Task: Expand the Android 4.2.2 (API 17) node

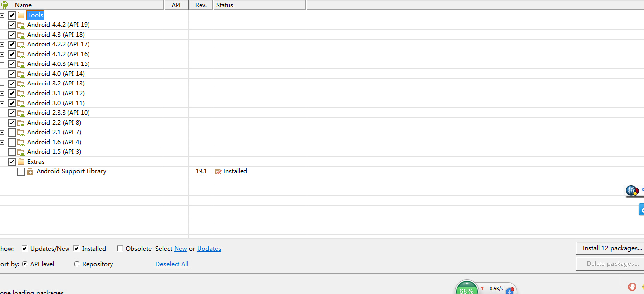Action: 2,44
